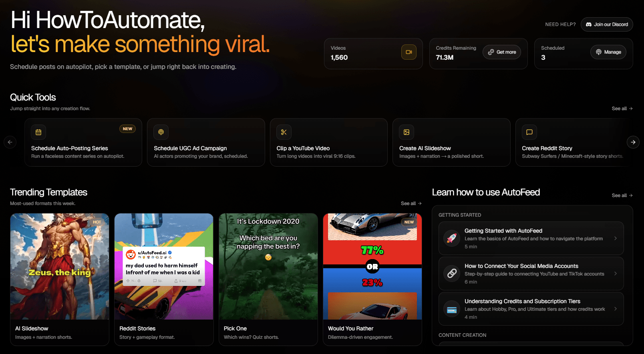The height and width of the screenshot is (354, 644).
Task: Select Schedule UGC Ad Campaign title
Action: (190, 148)
